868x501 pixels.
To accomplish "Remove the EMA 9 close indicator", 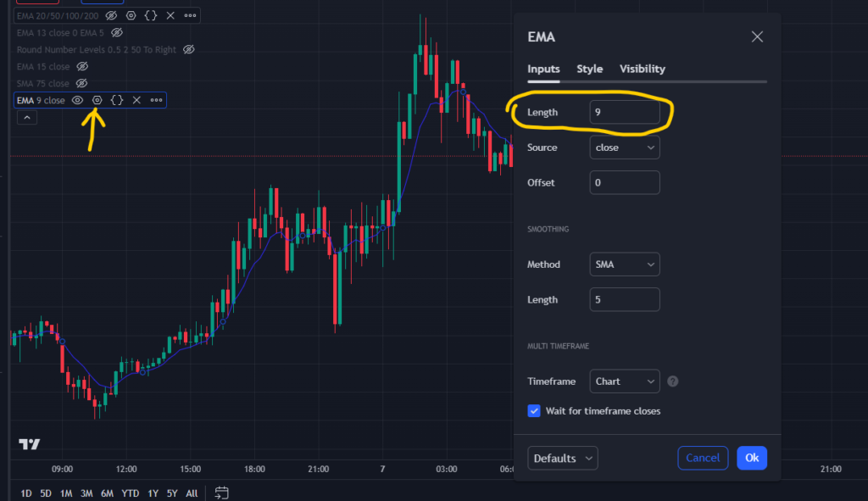I will [136, 100].
